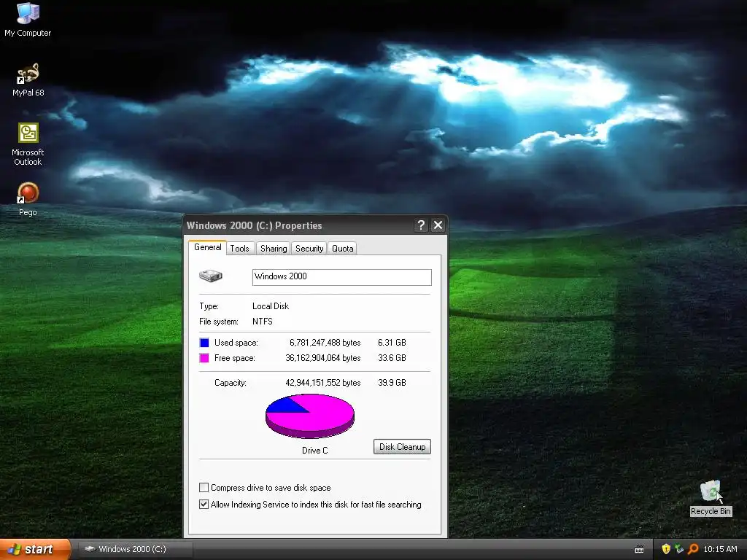Select the Pego desktop shortcut
Image resolution: width=747 pixels, height=560 pixels.
point(28,199)
